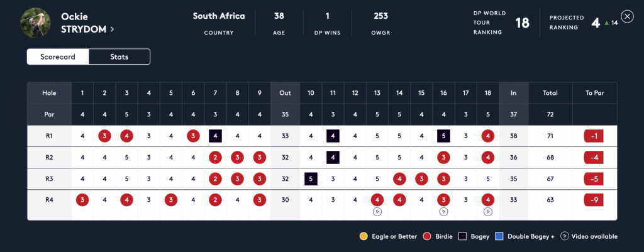644x252 pixels.
Task: Open Ockie Strydom's player profile chevron
Action: (x=112, y=29)
